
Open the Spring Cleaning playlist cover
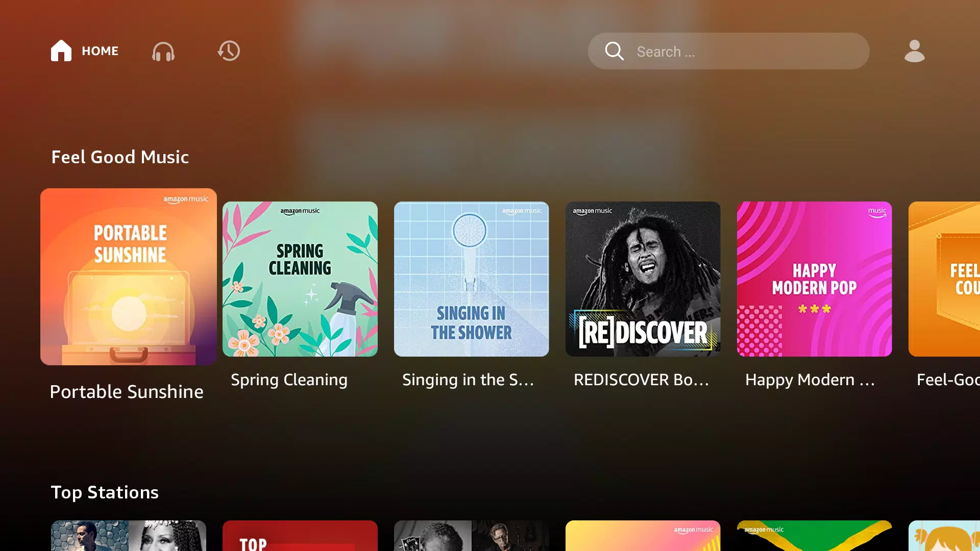click(x=300, y=279)
